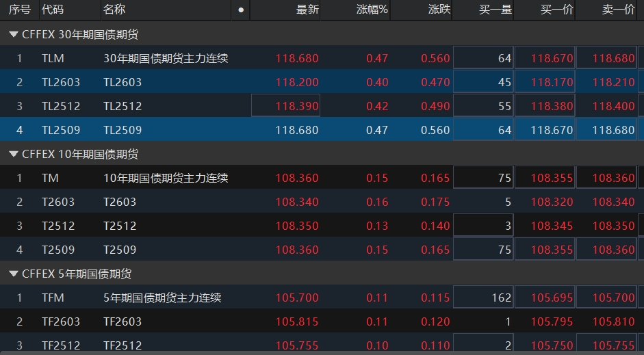The width and height of the screenshot is (644, 355).
Task: Collapse the CFFEX 30年期国债期货 group
Action: 14,34
